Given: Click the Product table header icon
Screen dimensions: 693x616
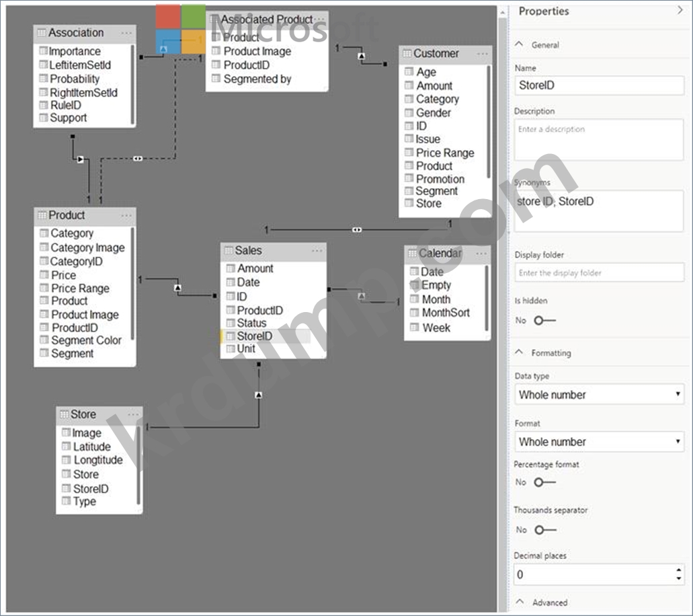Looking at the screenshot, I should coord(42,215).
